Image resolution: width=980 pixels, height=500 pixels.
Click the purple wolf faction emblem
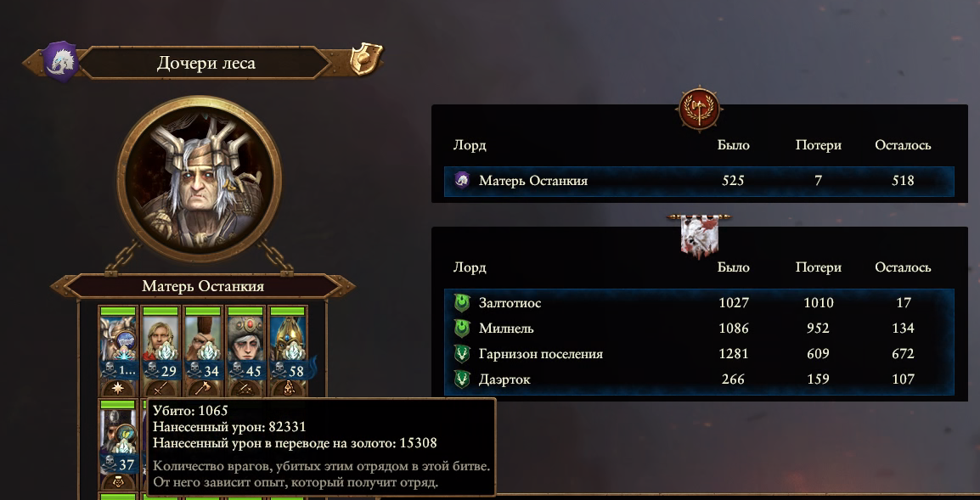click(60, 61)
